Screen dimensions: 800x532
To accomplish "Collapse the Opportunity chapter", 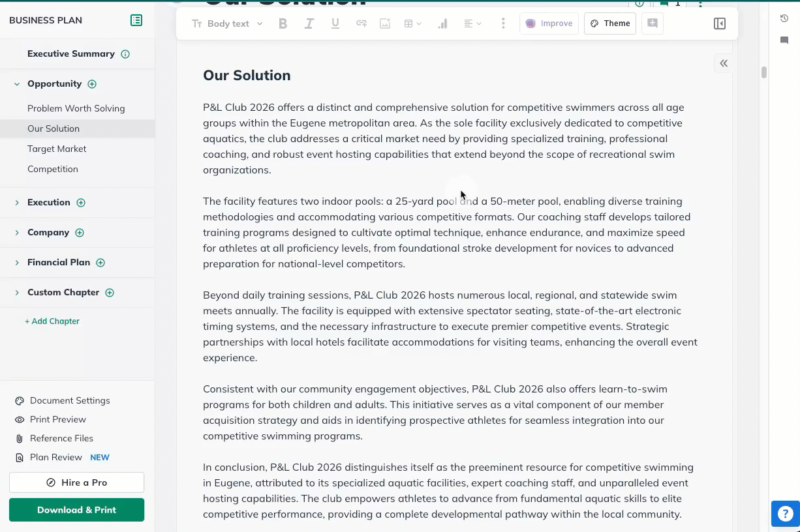I will coord(17,84).
